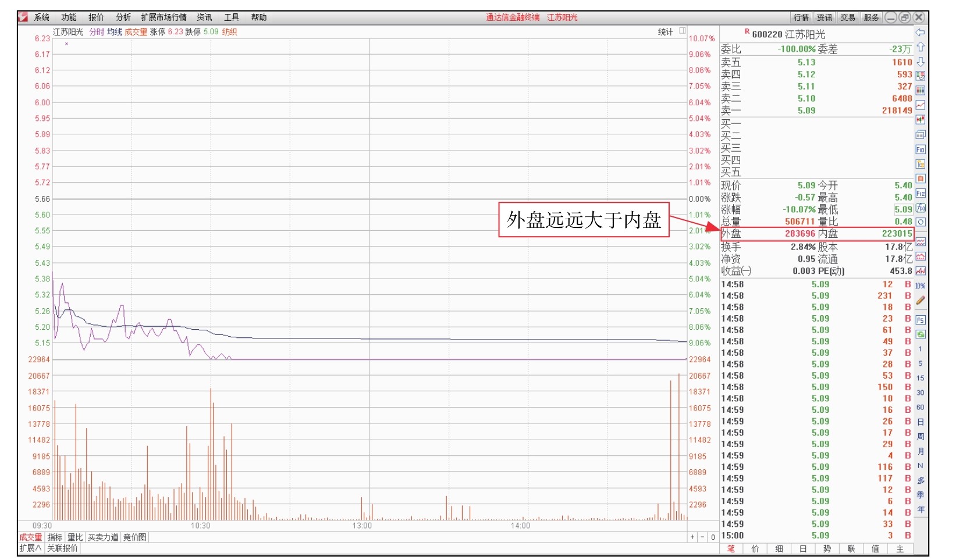This screenshot has width=963, height=560.
Task: Click the 成交量 legend label above chart
Action: tap(136, 32)
